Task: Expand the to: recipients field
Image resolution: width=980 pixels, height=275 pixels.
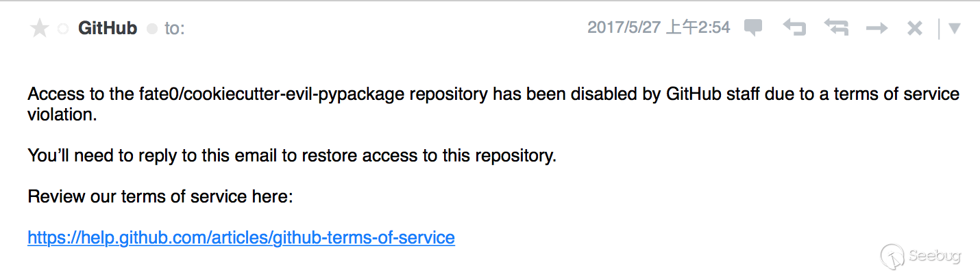Action: click(175, 29)
